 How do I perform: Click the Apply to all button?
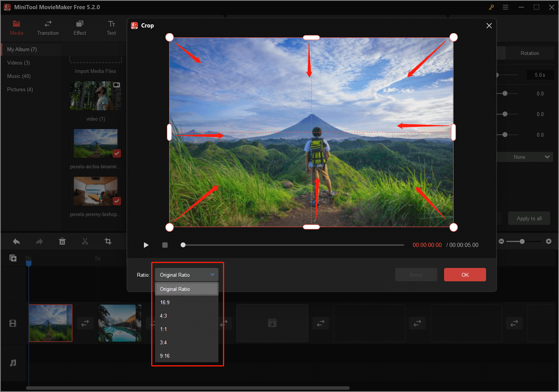(x=529, y=218)
